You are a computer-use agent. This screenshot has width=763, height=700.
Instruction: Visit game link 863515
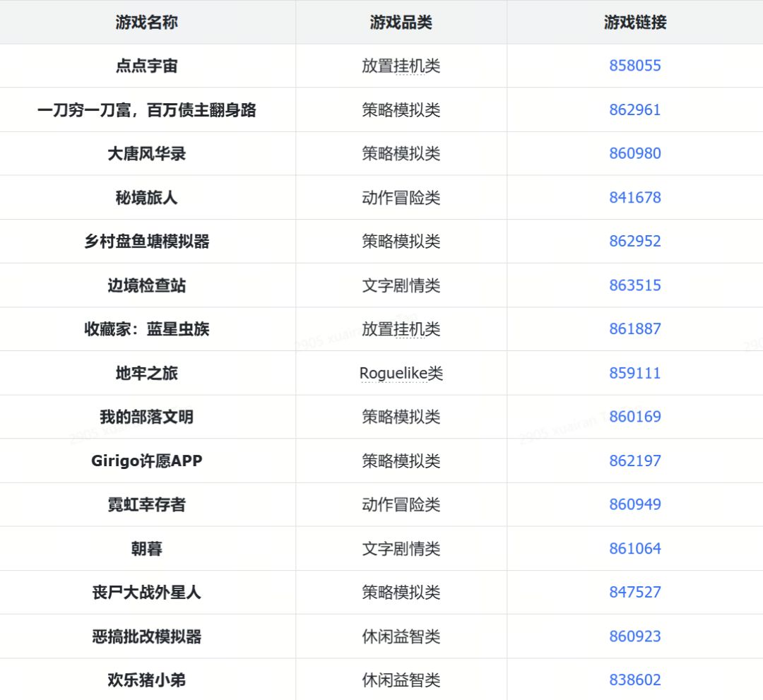(635, 285)
